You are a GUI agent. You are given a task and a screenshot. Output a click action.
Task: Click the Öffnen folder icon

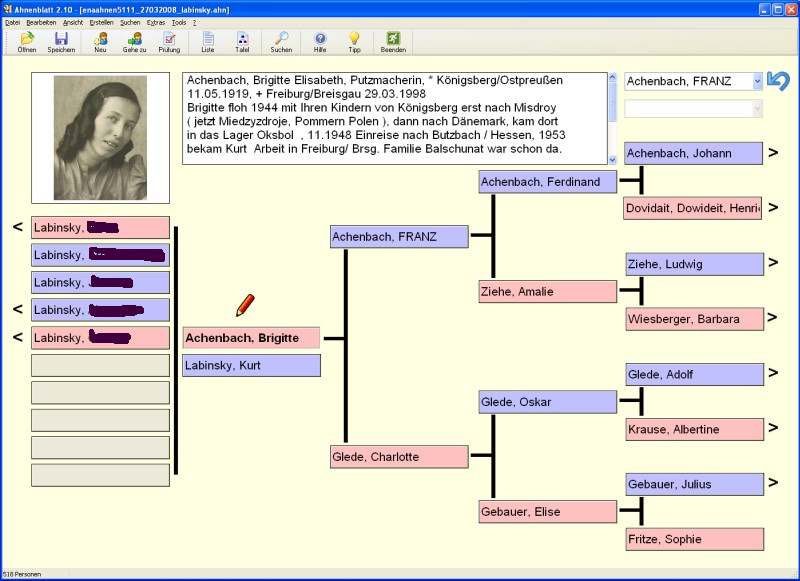coord(27,38)
